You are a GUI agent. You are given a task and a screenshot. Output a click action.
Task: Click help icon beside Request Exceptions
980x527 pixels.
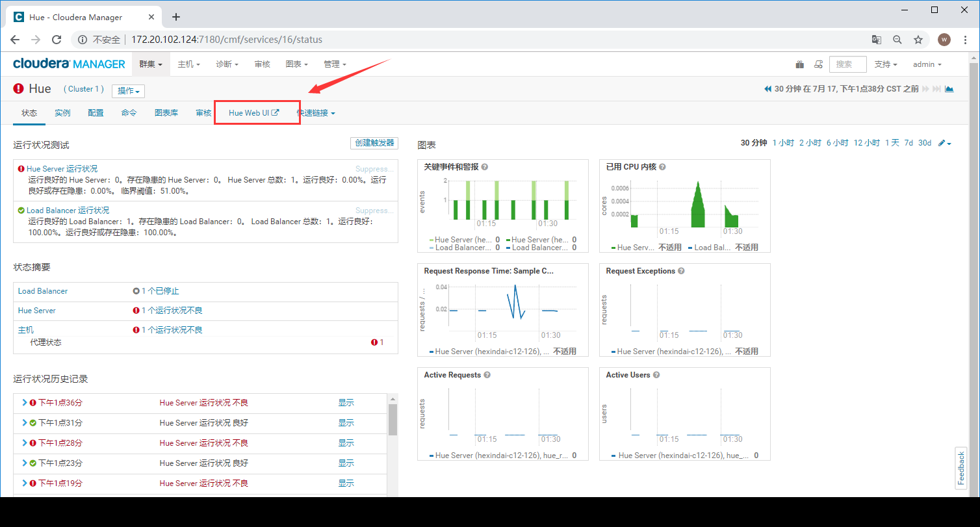pos(681,271)
